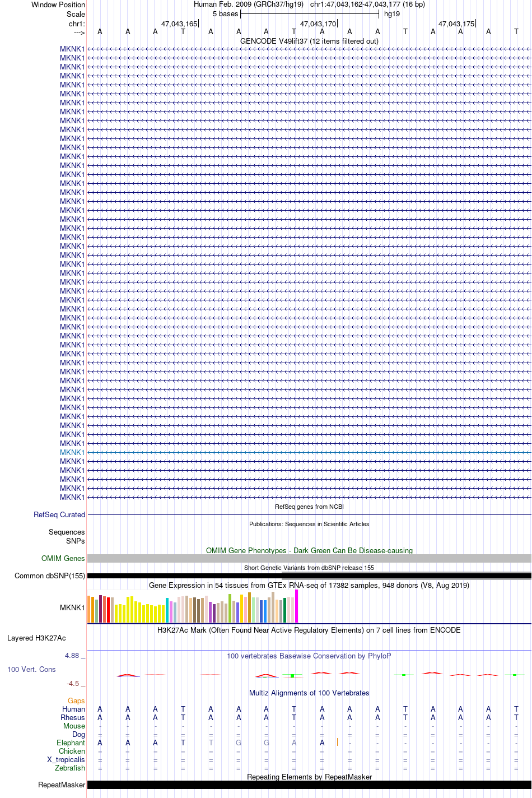The width and height of the screenshot is (532, 798).
Task: Select the Zebrafish species row label
Action: (x=70, y=768)
